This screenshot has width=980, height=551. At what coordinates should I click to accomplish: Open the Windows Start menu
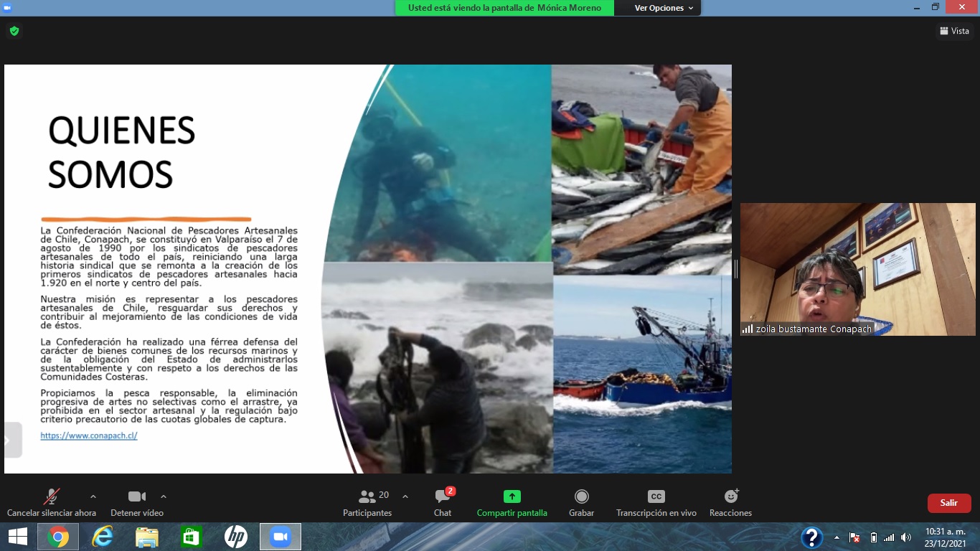[17, 537]
